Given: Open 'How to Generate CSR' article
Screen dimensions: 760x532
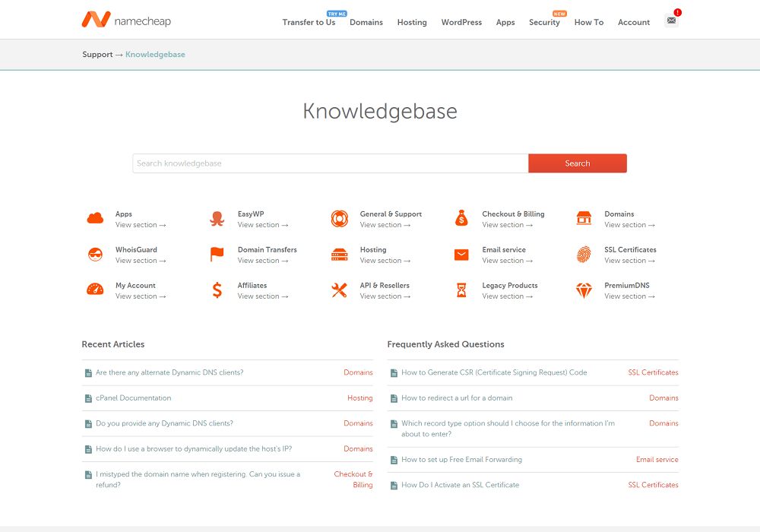Looking at the screenshot, I should pos(494,372).
